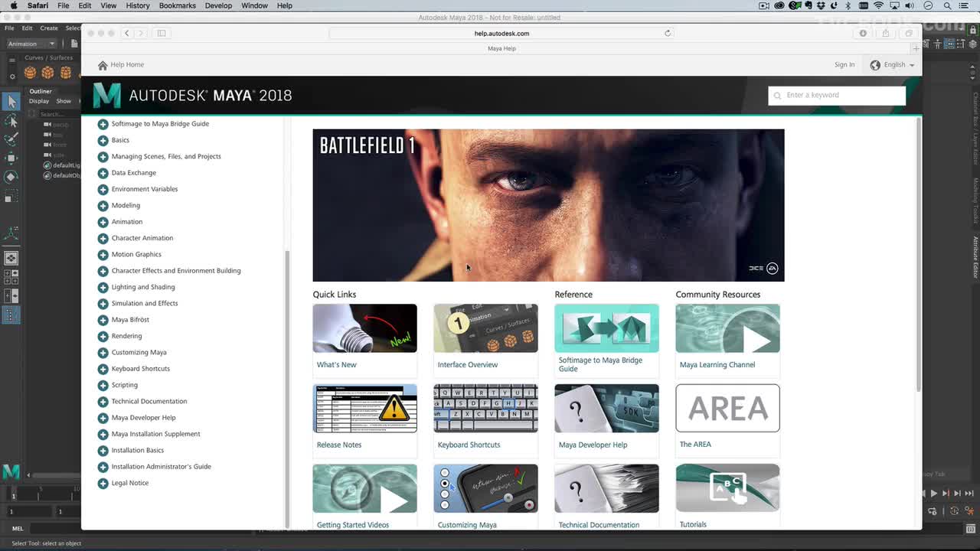The width and height of the screenshot is (980, 551).
Task: Expand the Keyboard Shortcuts sidebar topic
Action: [x=103, y=369]
